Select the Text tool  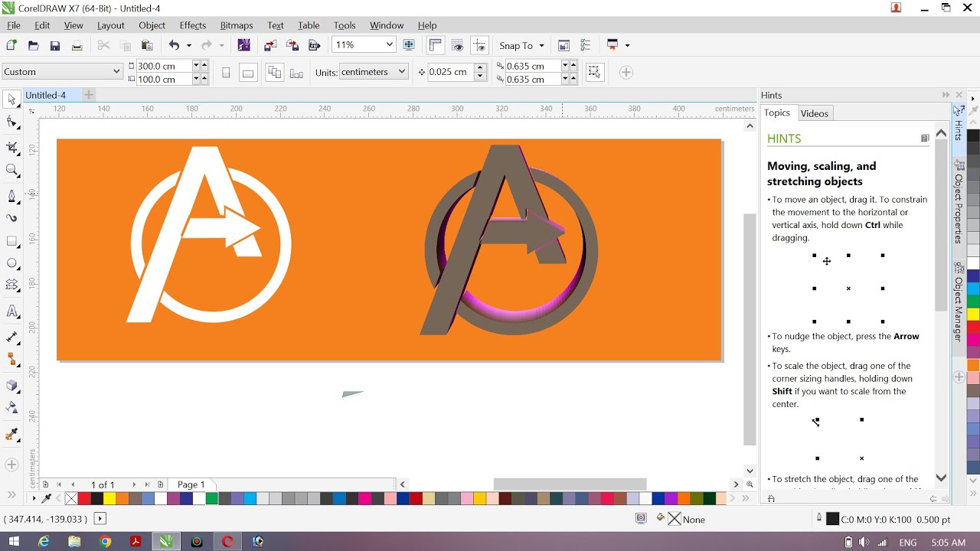tap(11, 311)
